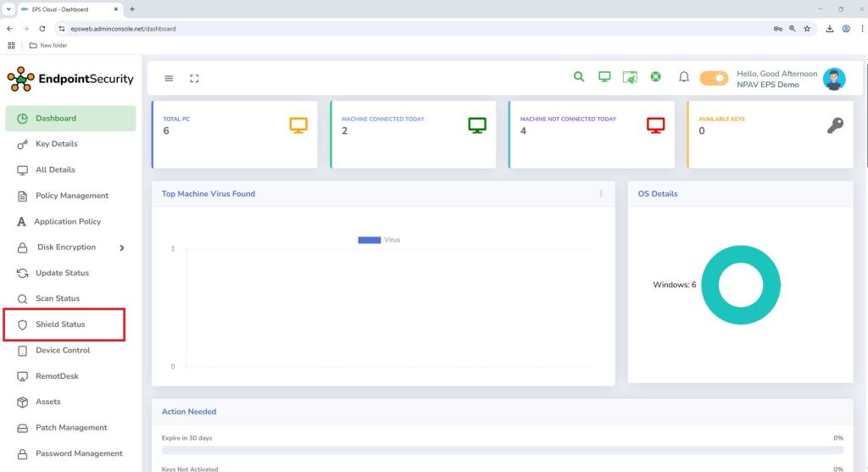Viewport: 868px width, 472px height.
Task: Open the browser tab list dropdown
Action: pos(8,8)
